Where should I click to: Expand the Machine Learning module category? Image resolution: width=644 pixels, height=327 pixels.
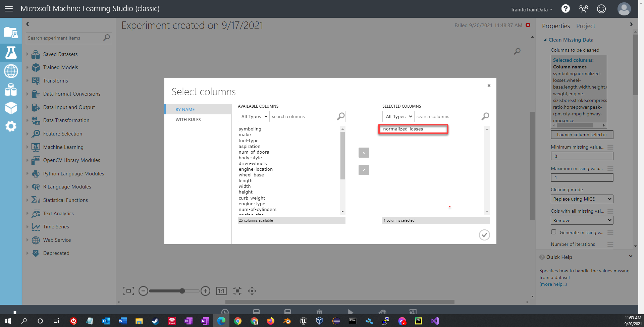63,147
